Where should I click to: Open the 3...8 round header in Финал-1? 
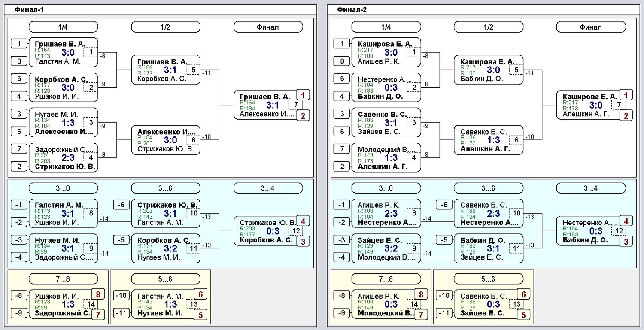click(x=63, y=188)
